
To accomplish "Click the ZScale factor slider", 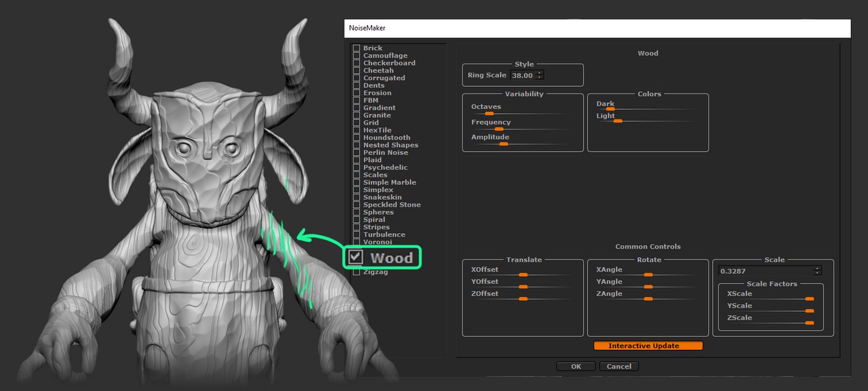I will pos(809,323).
